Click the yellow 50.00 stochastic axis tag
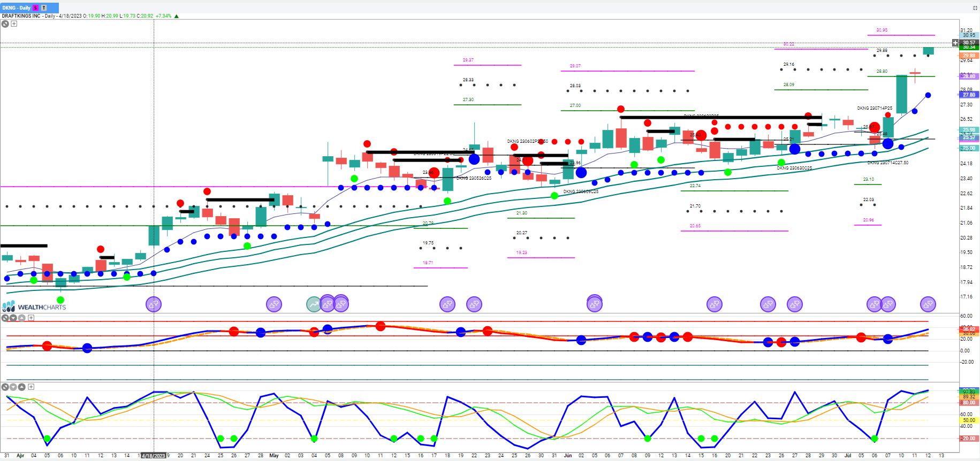The width and height of the screenshot is (980, 461). (x=969, y=420)
